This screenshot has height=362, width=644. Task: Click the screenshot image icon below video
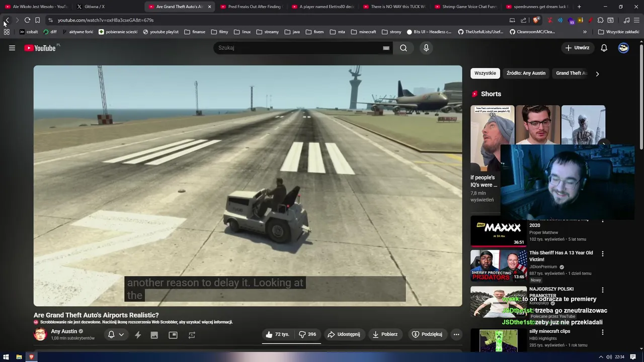click(x=154, y=335)
